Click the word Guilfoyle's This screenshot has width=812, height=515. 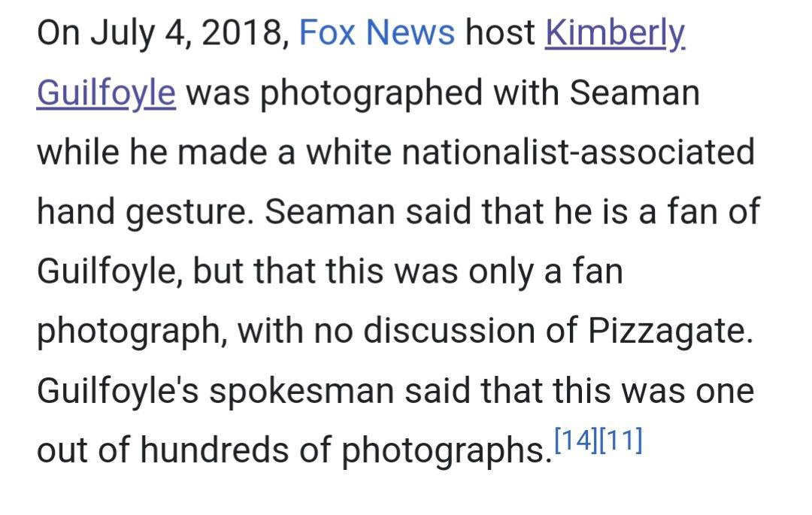pyautogui.click(x=118, y=392)
